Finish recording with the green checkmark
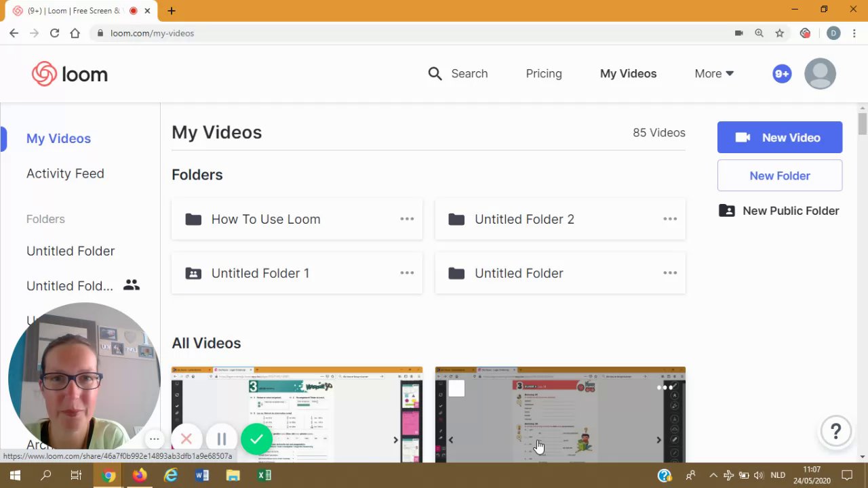 click(x=256, y=439)
